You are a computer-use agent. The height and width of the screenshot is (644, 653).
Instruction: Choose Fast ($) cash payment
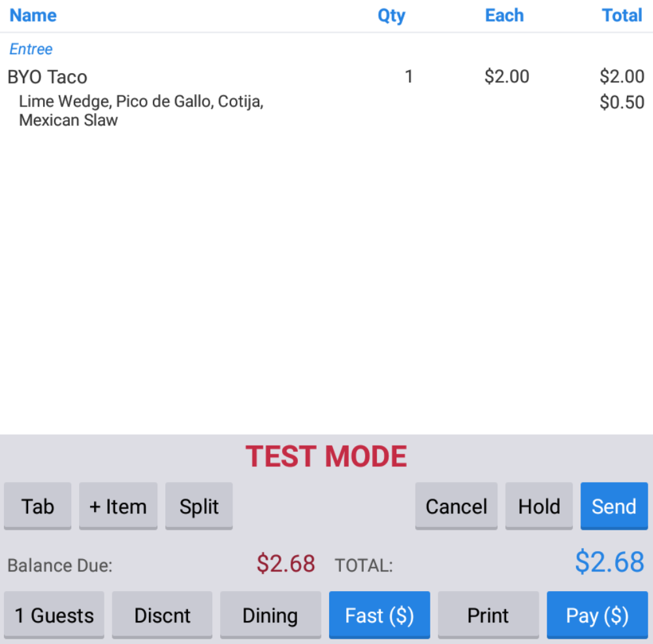tap(379, 615)
